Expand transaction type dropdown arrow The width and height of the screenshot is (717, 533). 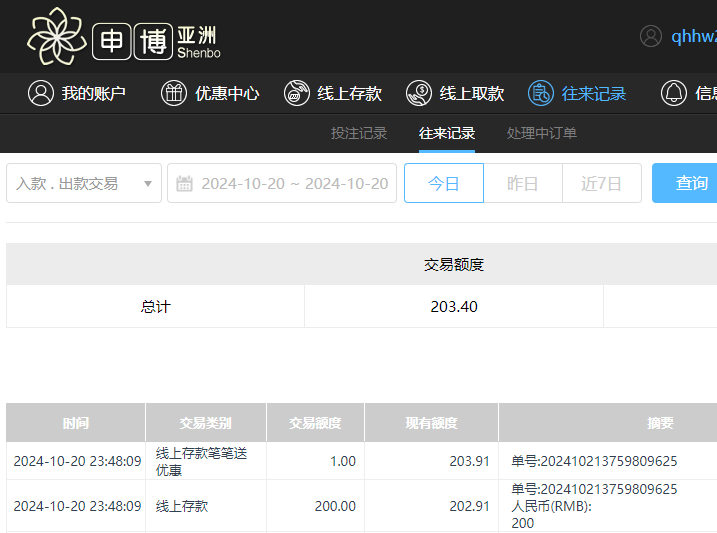tap(148, 184)
